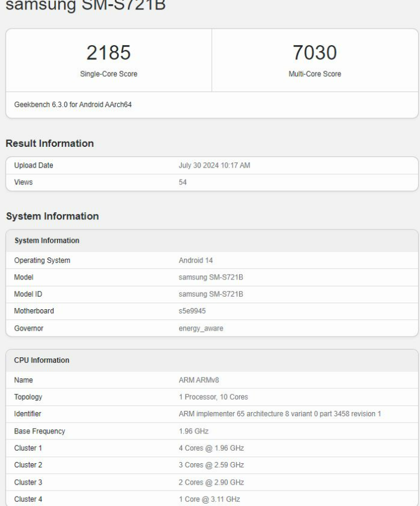The height and width of the screenshot is (506, 420).
Task: Click the Cluster 1 label
Action: (28, 448)
